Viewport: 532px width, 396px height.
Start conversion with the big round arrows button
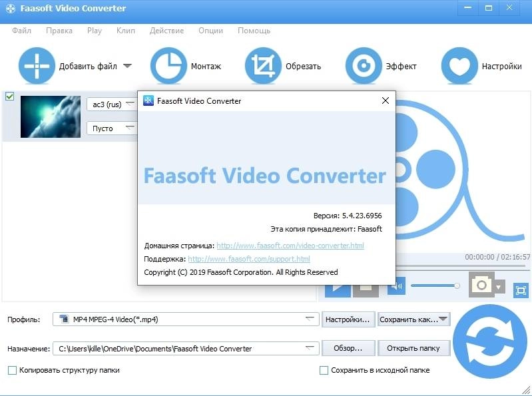coord(490,341)
